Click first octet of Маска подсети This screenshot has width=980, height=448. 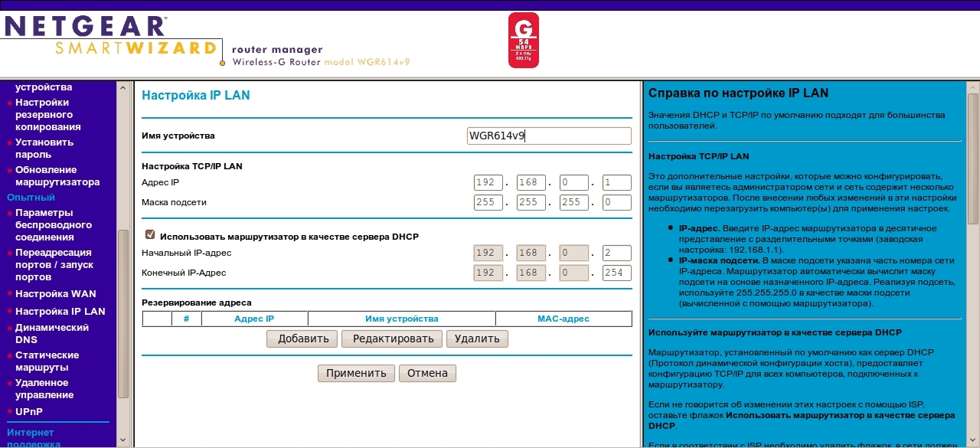click(488, 203)
